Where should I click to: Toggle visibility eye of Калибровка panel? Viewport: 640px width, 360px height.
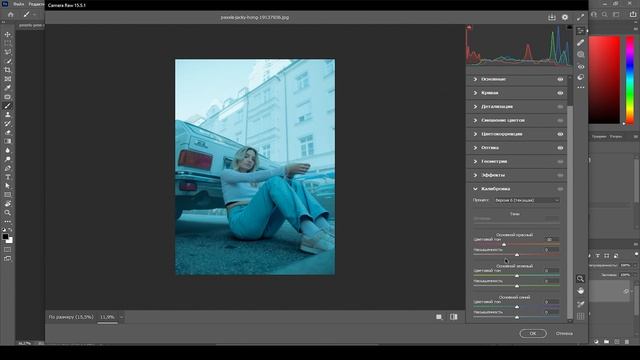(560, 189)
